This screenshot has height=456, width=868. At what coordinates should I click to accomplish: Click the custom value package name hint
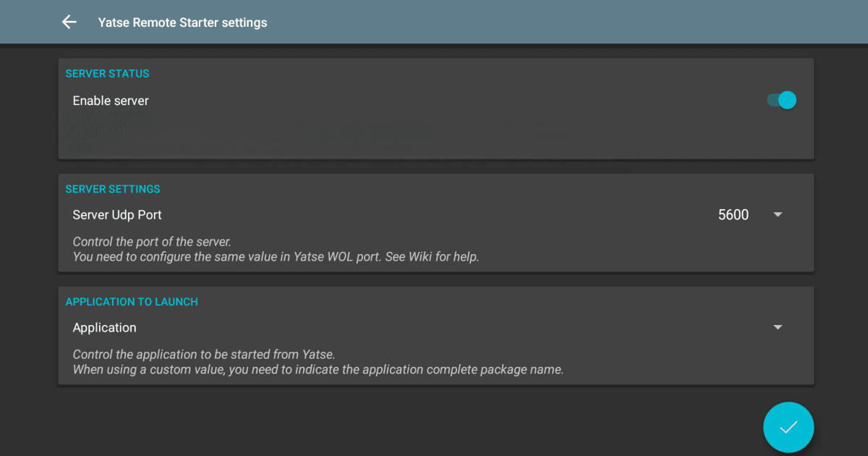(318, 369)
